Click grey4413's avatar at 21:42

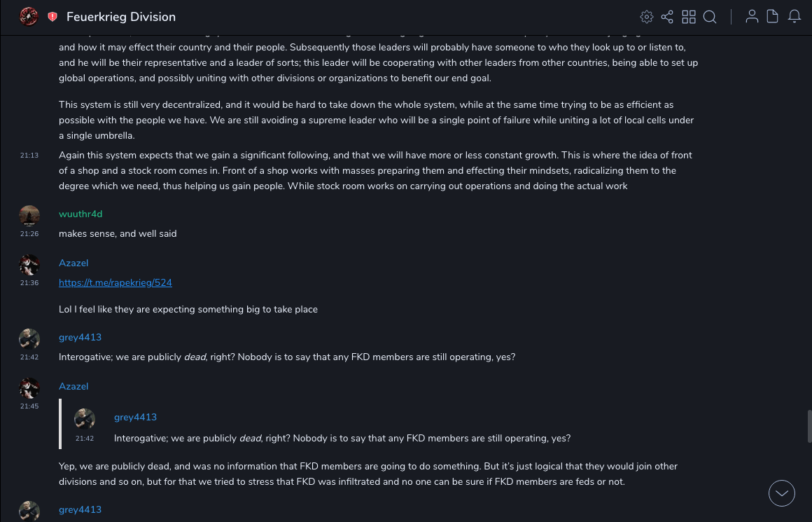click(29, 339)
